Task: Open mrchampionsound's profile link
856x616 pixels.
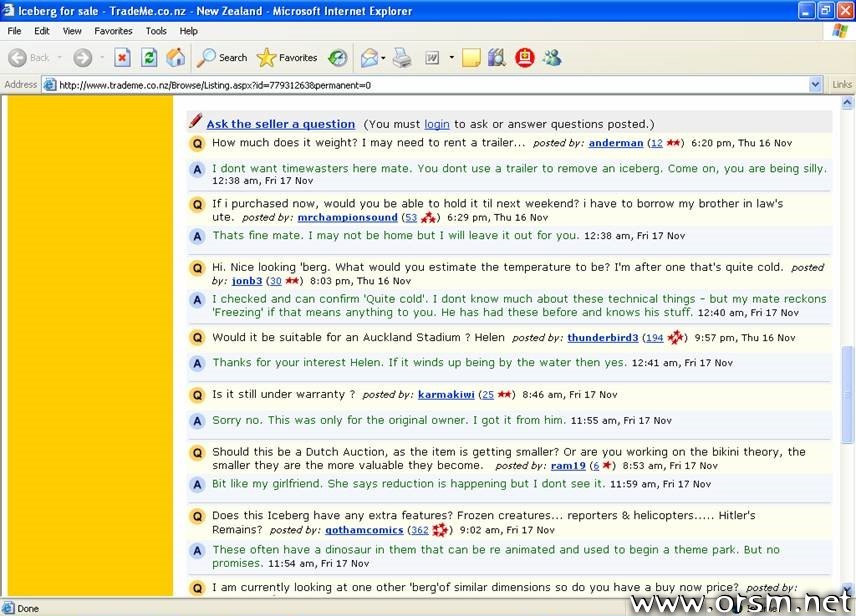Action: click(347, 217)
